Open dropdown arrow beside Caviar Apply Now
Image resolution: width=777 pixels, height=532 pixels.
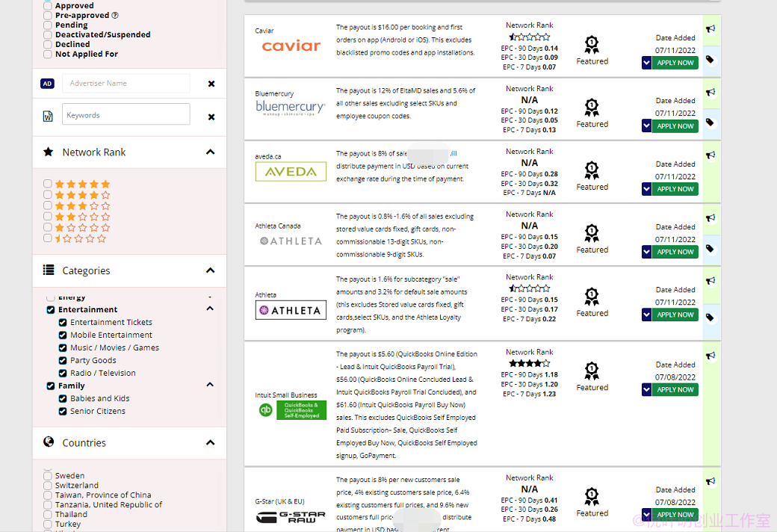pos(646,63)
